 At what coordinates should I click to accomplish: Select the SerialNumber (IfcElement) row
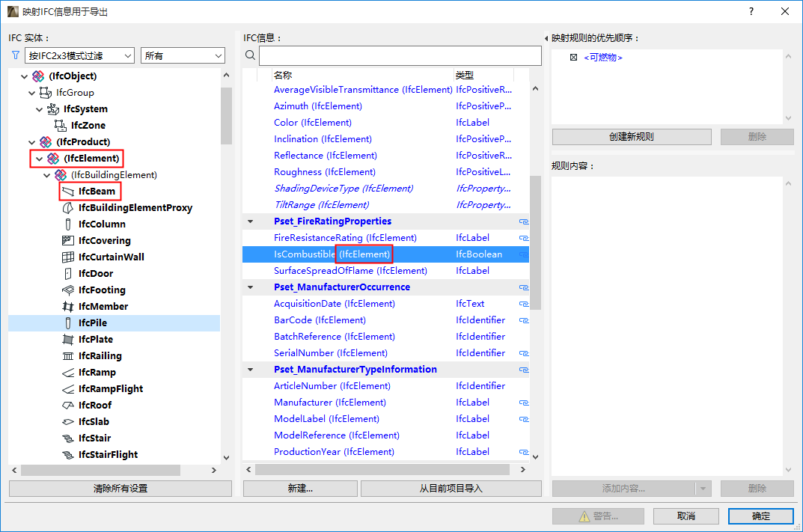(385, 353)
